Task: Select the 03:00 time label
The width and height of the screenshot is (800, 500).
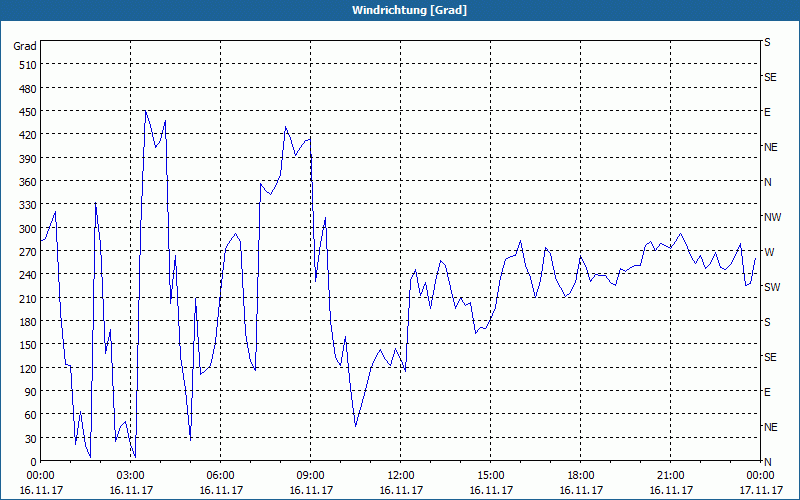Action: coord(131,476)
